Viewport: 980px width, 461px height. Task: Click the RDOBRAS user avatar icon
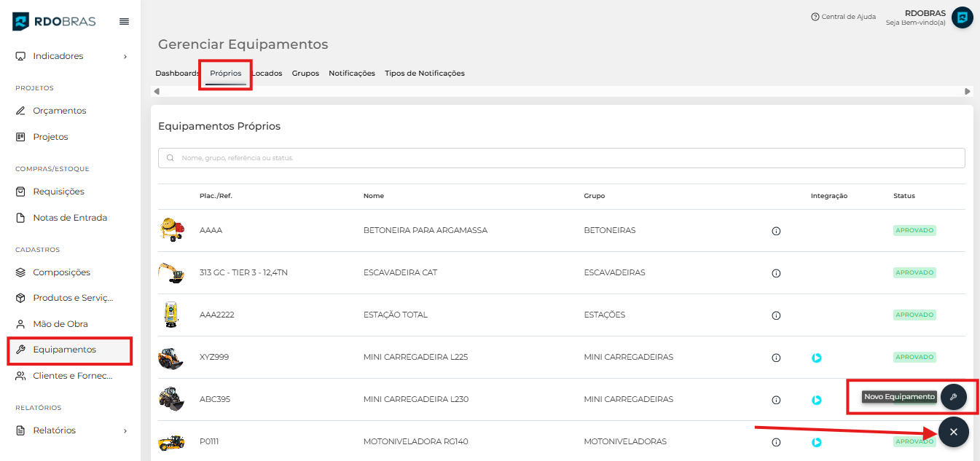pyautogui.click(x=962, y=17)
